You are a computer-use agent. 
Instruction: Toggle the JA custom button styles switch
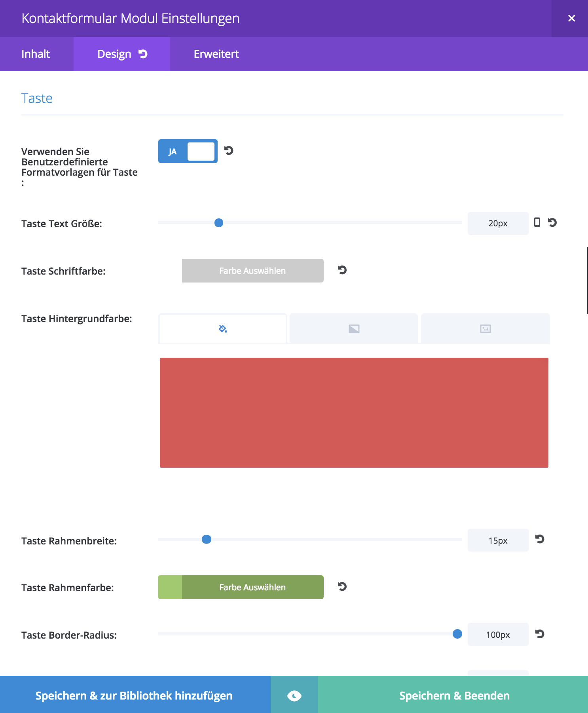pos(188,151)
